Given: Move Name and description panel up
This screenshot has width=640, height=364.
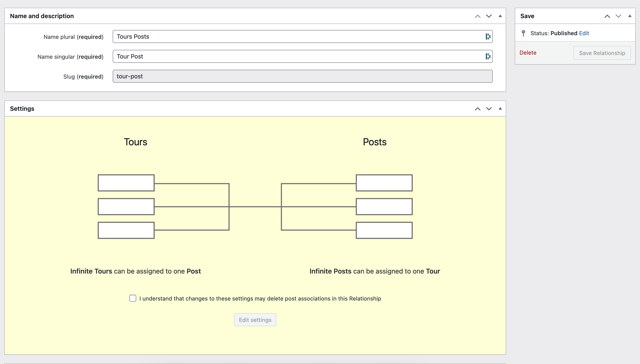Looking at the screenshot, I should (x=477, y=16).
